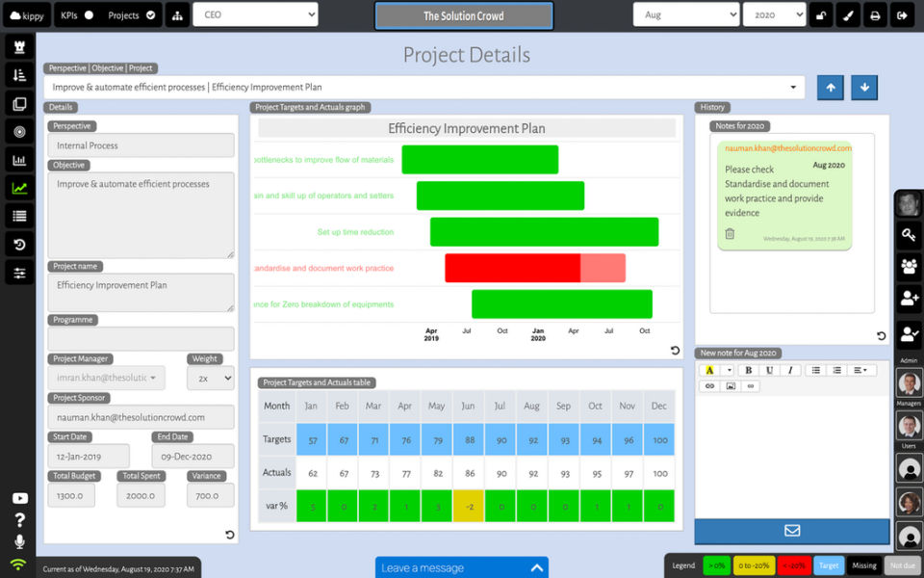
Task: Open the sliders settings icon in left sidebar
Action: pos(19,273)
